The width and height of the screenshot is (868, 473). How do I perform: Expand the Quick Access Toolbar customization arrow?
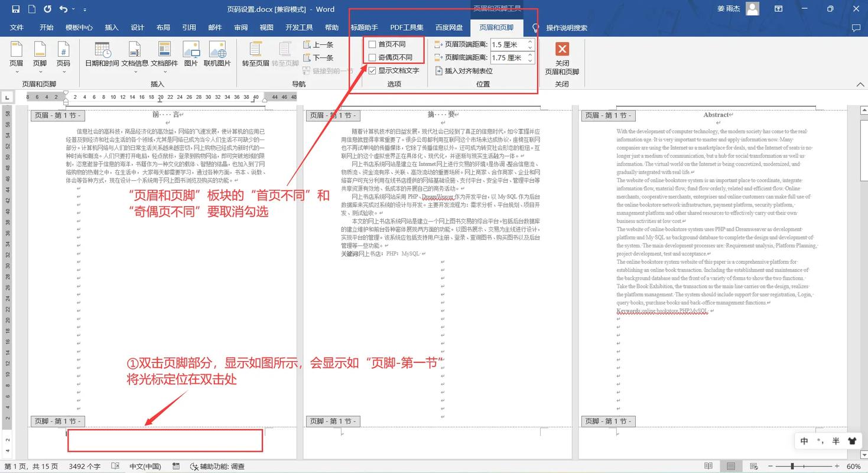[84, 9]
